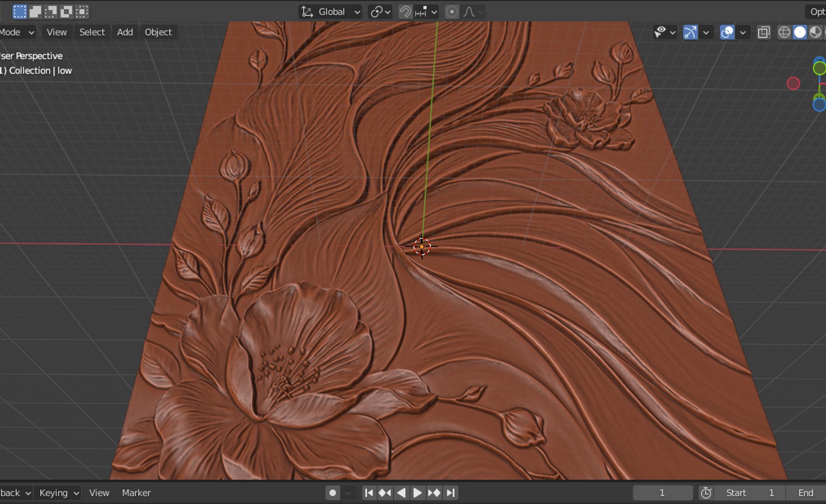The image size is (826, 504).
Task: Jump to the next keyframe
Action: tap(434, 493)
